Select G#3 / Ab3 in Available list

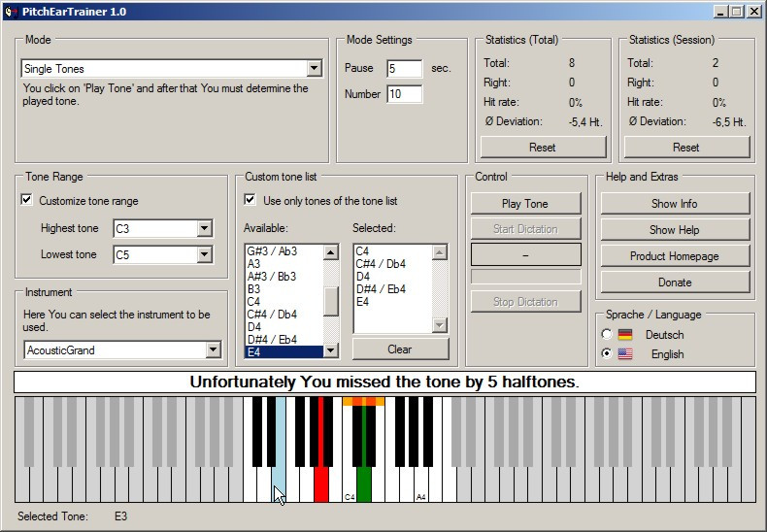pos(283,250)
